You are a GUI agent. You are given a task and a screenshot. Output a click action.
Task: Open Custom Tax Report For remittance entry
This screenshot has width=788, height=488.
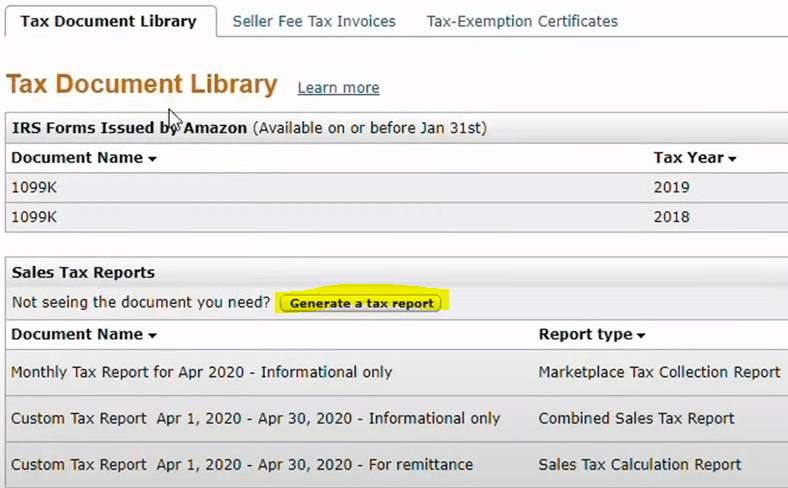(242, 464)
